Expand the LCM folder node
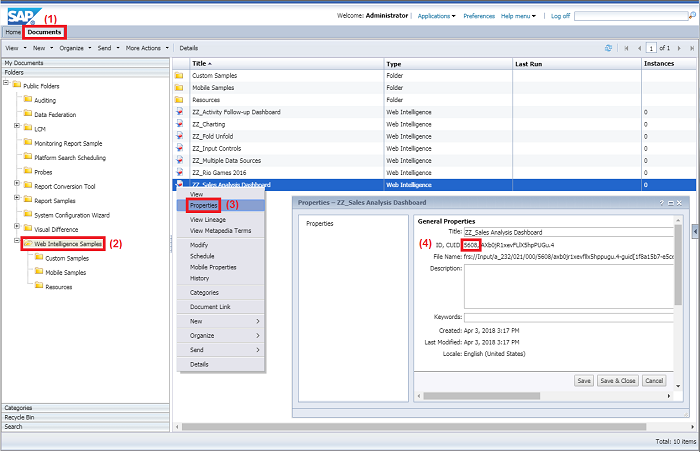Viewport: 700px width, 452px height. pyautogui.click(x=16, y=127)
